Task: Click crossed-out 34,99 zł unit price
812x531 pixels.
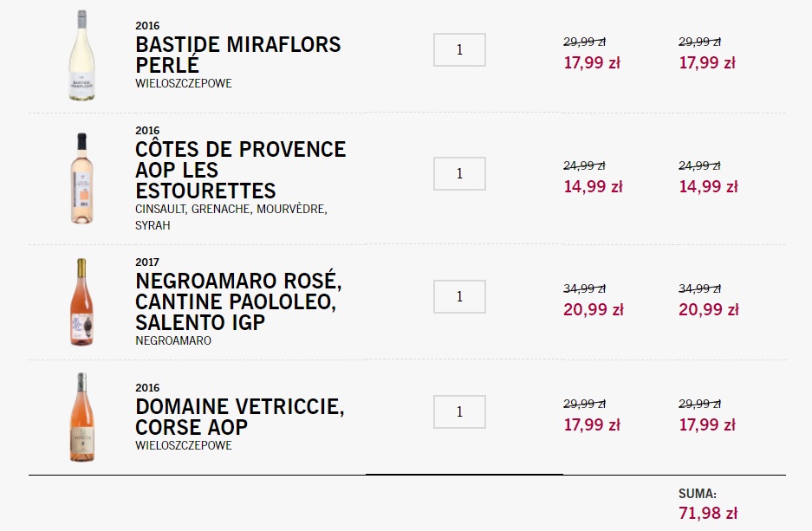Action: click(584, 288)
